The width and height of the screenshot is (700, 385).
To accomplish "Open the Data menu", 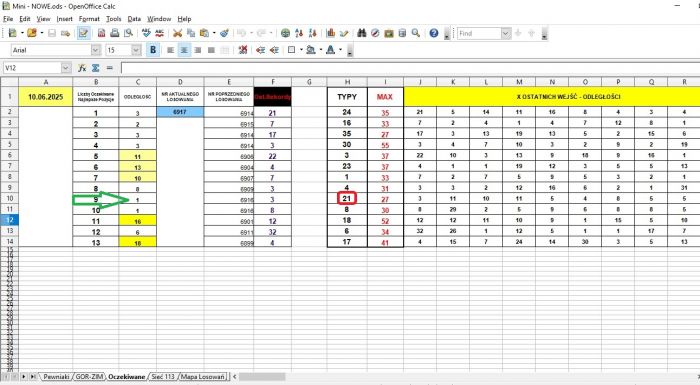I will pos(134,19).
